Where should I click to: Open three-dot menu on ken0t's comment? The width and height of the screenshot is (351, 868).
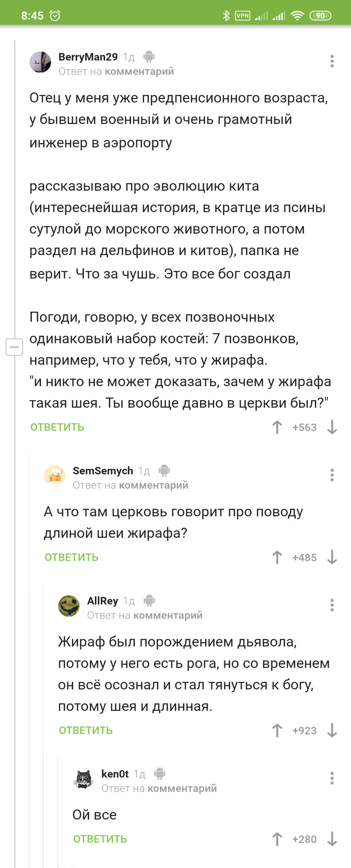point(332,778)
